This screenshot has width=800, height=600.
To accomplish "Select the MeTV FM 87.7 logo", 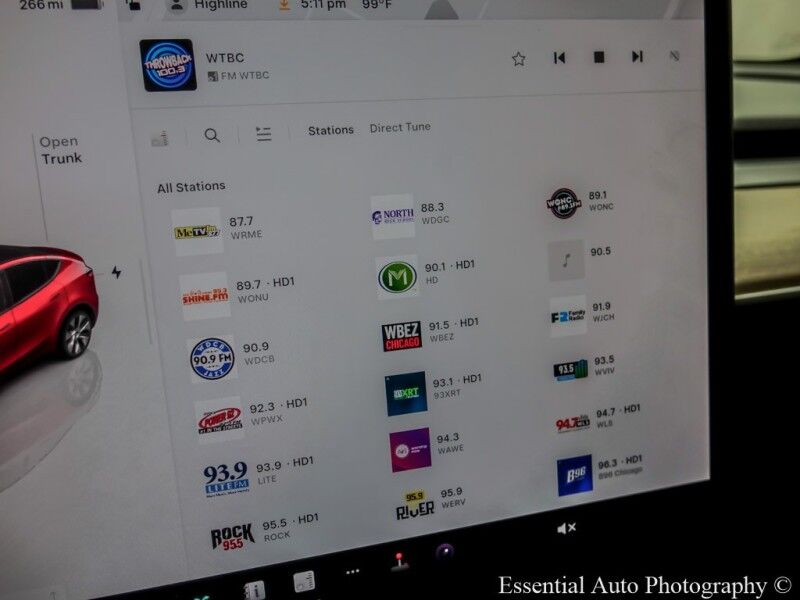I will click(197, 232).
